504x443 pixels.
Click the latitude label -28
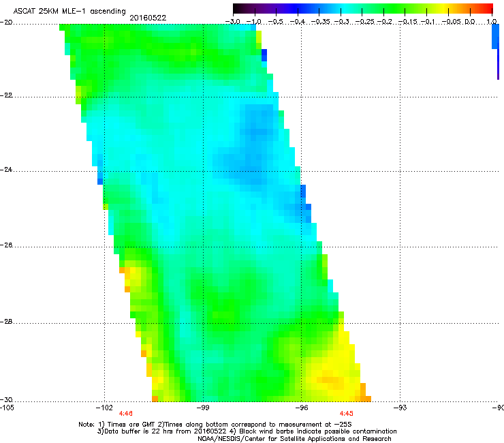pos(6,322)
